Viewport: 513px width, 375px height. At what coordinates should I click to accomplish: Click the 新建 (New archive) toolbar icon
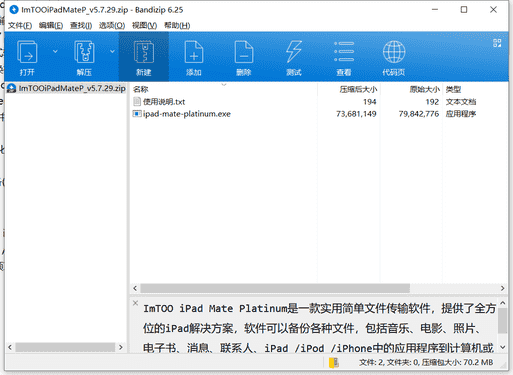[144, 52]
